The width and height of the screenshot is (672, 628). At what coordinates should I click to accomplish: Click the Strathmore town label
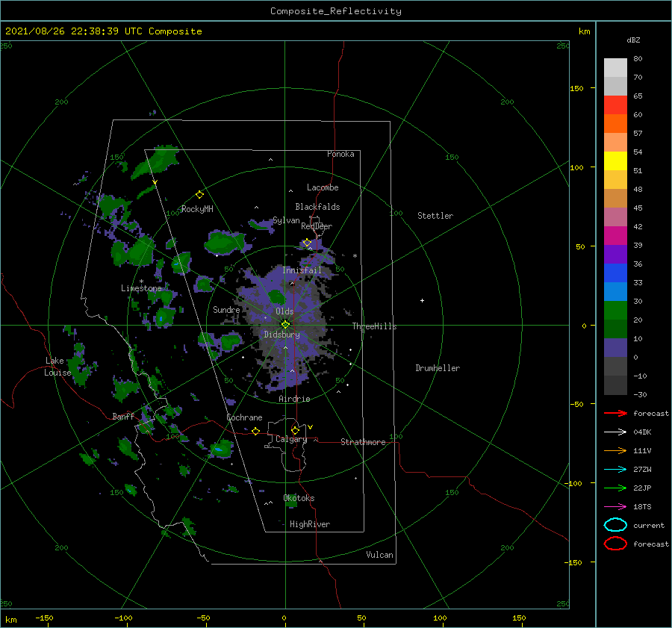(x=363, y=442)
